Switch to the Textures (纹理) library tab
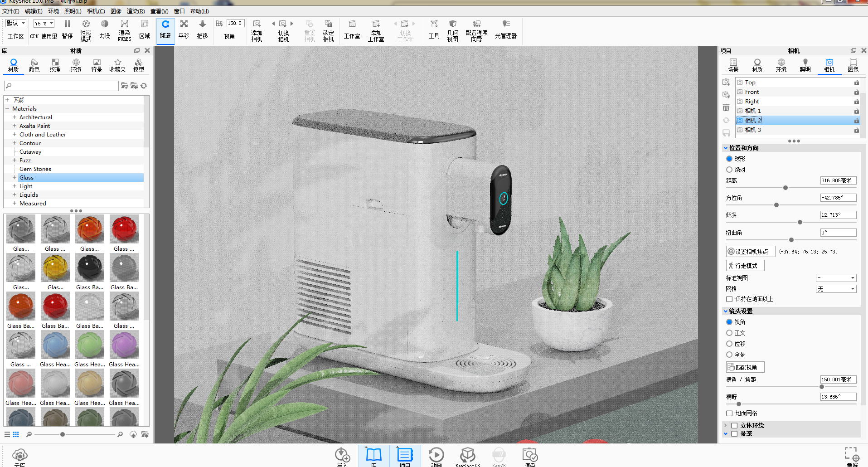The height and width of the screenshot is (467, 868). click(x=55, y=65)
